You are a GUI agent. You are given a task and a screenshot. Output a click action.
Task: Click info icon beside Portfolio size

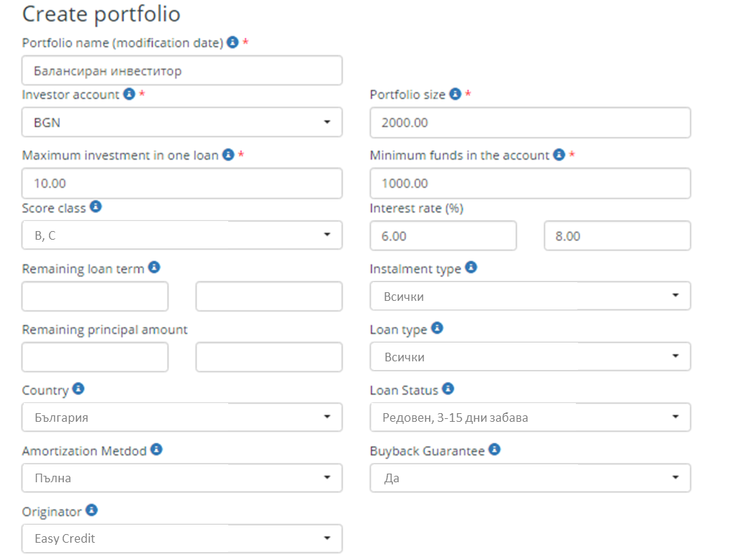point(455,94)
